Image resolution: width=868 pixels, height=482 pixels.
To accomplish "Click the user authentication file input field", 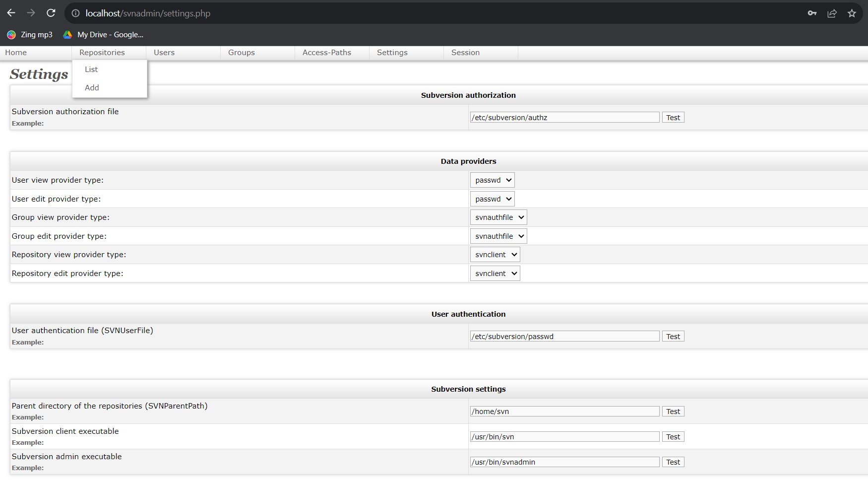I will [x=564, y=337].
